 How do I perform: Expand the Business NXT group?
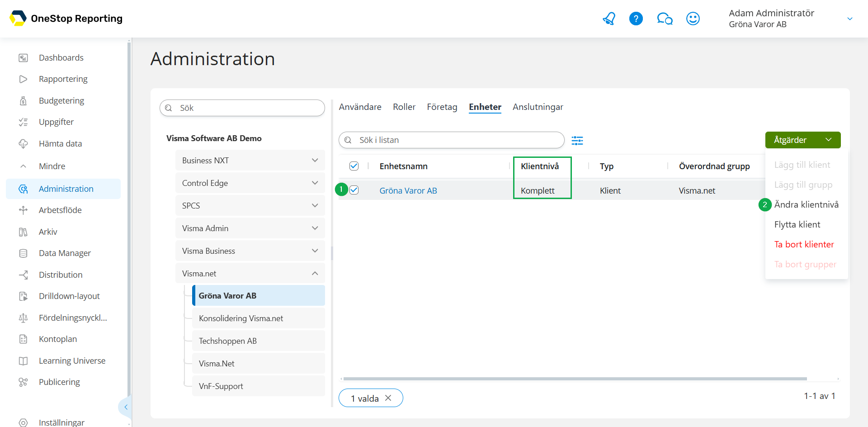315,161
